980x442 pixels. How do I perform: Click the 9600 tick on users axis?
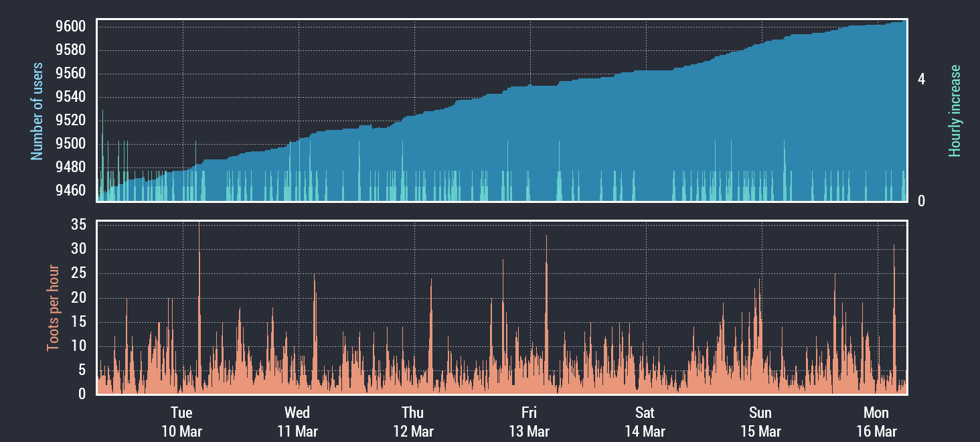pos(70,27)
